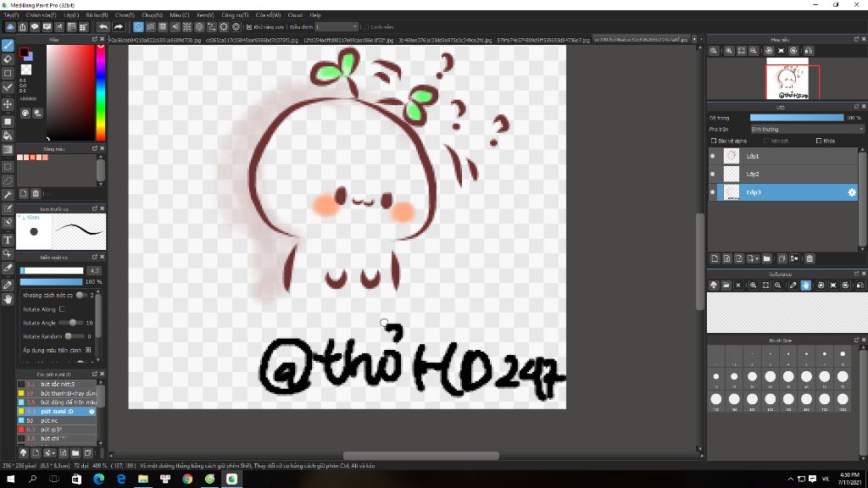Check the Bảo vệ alpha checkbox
The height and width of the screenshot is (488, 868).
coord(714,141)
